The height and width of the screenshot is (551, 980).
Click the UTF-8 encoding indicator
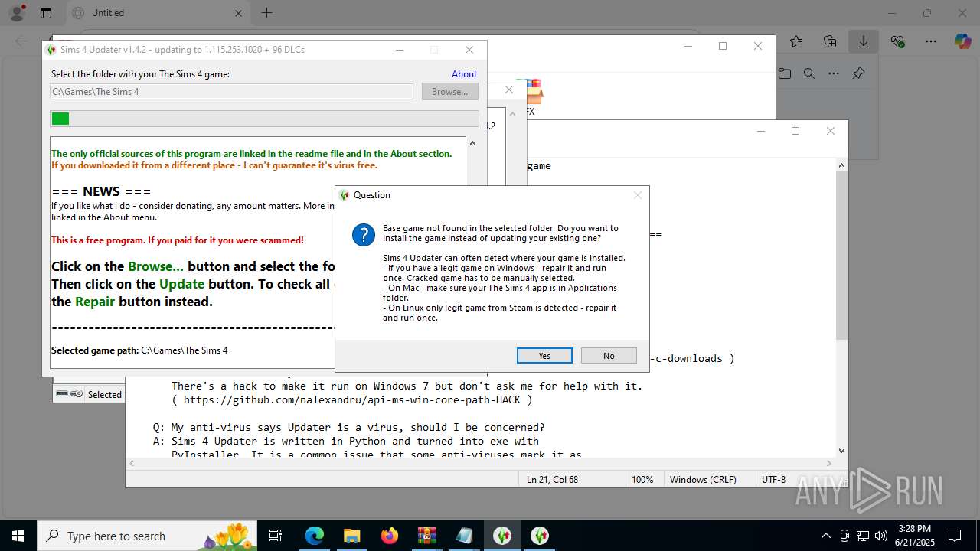coord(773,480)
